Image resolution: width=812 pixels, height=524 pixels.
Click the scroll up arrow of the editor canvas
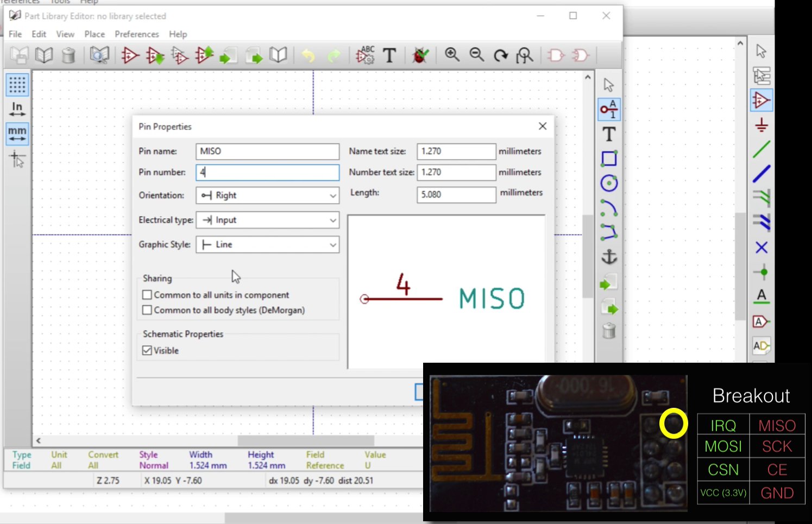click(588, 78)
